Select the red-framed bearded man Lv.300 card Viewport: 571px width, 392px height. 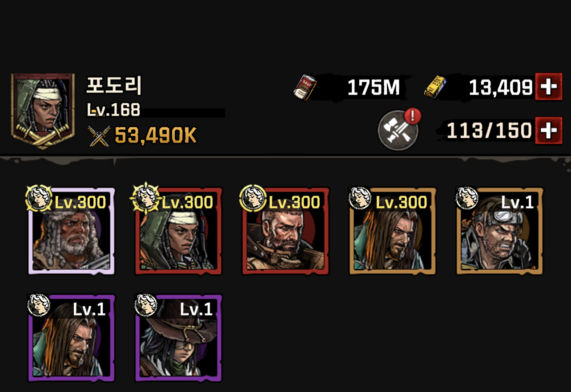[x=285, y=231]
